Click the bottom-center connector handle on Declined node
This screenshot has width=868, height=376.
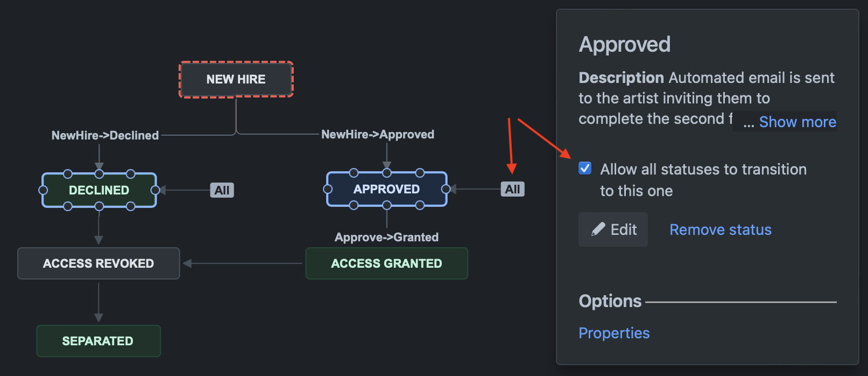pyautogui.click(x=99, y=206)
